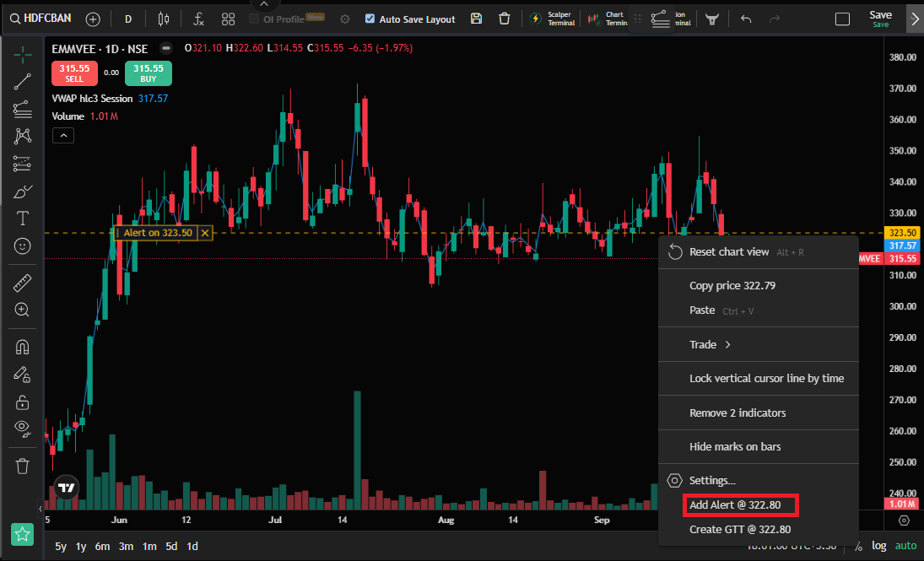Viewport: 924px width, 561px height.
Task: Click the compare or add symbol plus icon
Action: coord(93,19)
